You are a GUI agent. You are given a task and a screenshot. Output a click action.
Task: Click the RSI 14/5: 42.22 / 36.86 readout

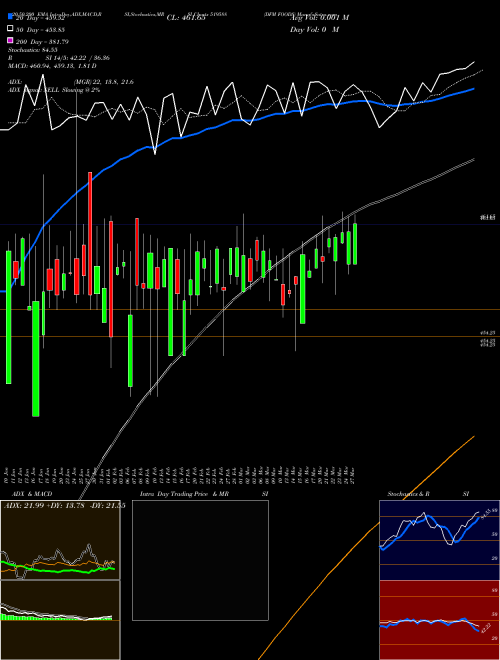(x=59, y=58)
